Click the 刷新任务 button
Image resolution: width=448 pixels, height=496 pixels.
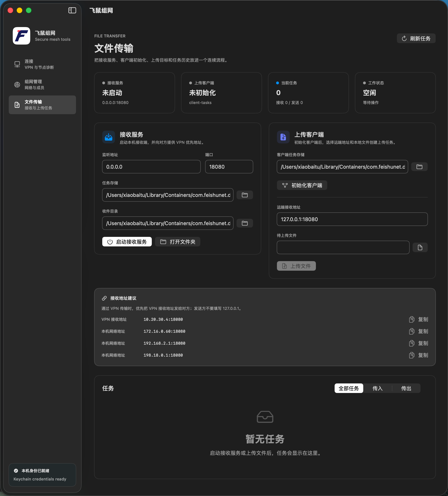416,38
